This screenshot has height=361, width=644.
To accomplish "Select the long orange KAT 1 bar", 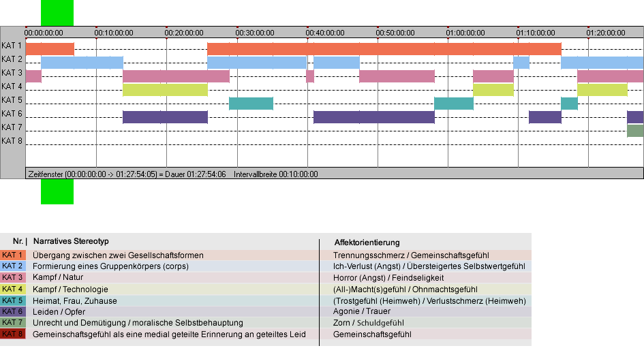I will tap(384, 49).
